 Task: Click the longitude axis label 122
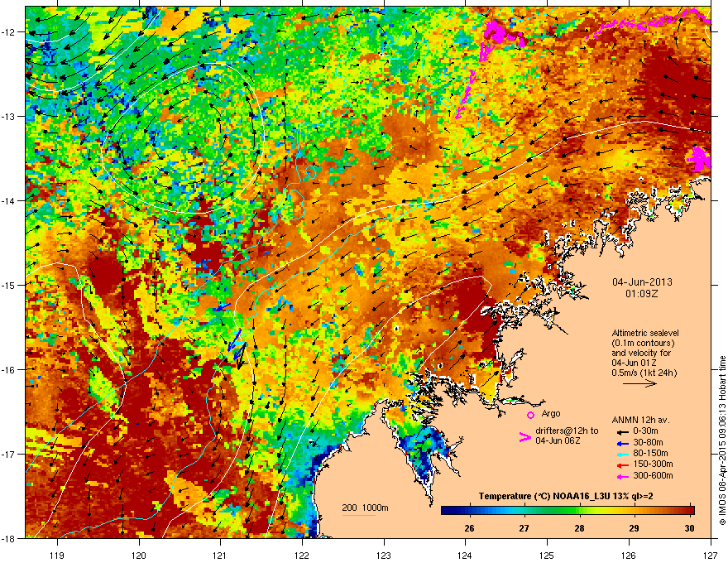[x=302, y=555]
